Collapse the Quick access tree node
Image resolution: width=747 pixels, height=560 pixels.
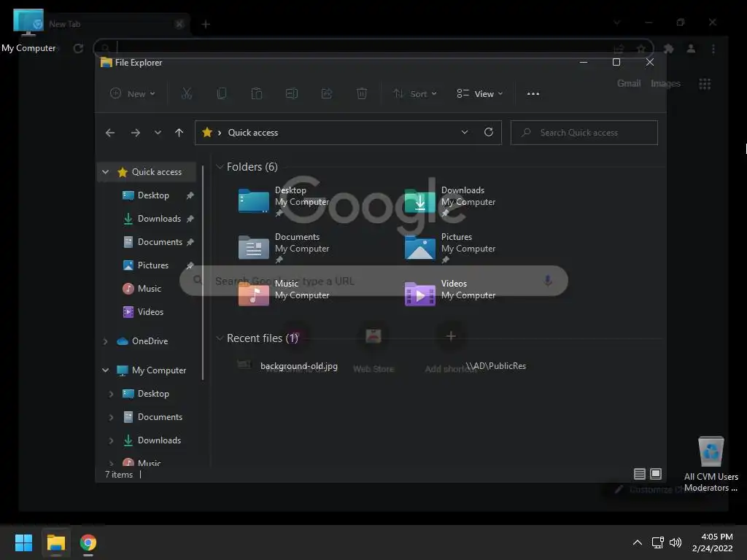coord(105,172)
